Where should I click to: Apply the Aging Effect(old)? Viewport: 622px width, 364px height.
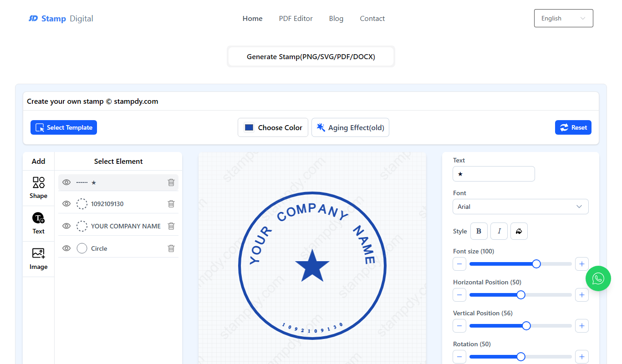tap(350, 127)
